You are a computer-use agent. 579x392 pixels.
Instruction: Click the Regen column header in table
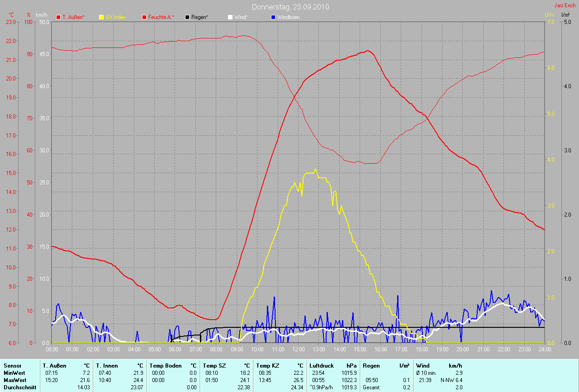(x=371, y=365)
